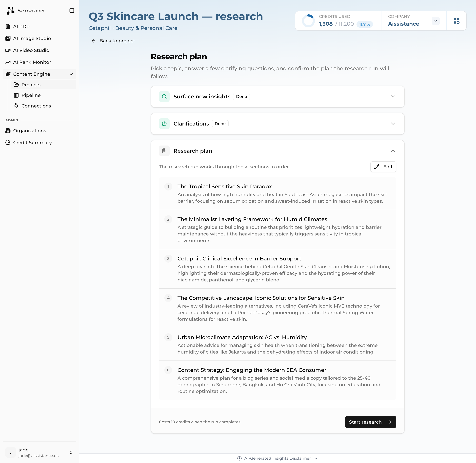476x463 pixels.
Task: Expand the AI-Generated Insights Disclaimer chevron
Action: pyautogui.click(x=316, y=458)
